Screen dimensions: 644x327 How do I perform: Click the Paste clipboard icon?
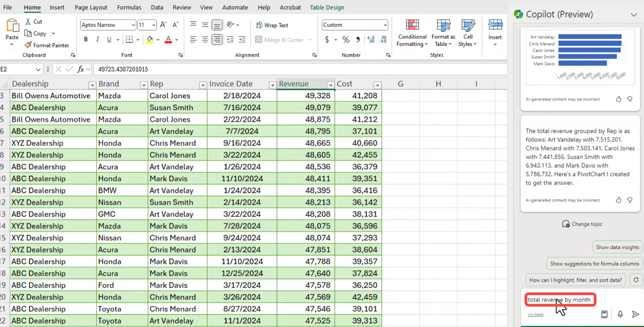click(x=12, y=26)
